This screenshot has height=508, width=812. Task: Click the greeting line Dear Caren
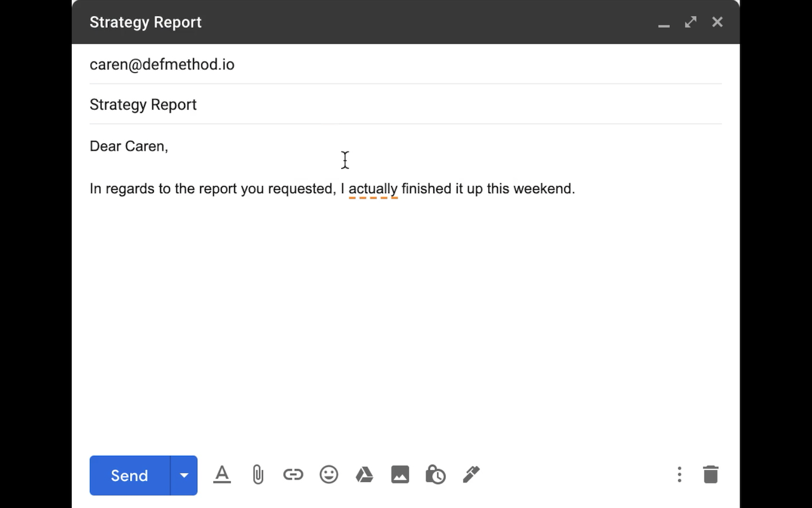click(x=129, y=146)
